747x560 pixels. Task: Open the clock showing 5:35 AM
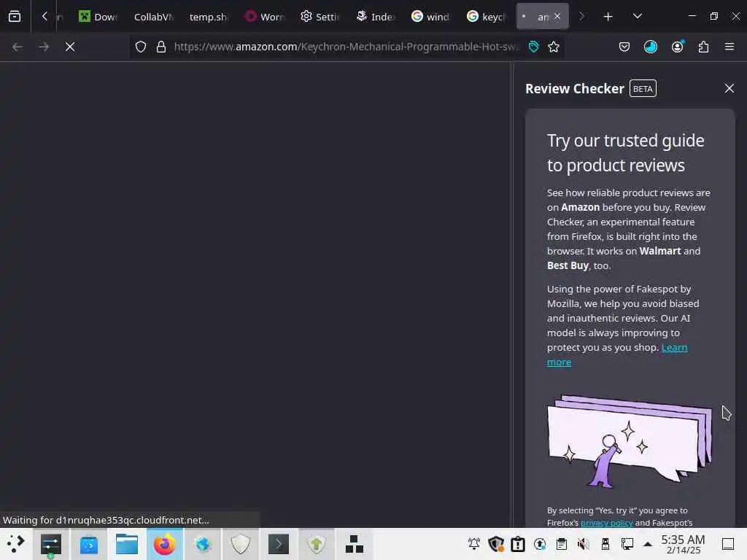(683, 544)
